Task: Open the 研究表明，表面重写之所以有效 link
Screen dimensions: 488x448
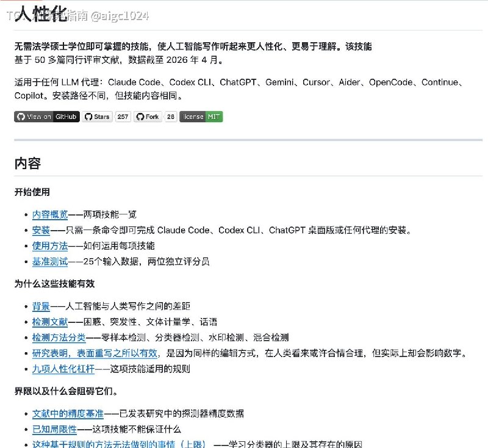Action: (96, 353)
